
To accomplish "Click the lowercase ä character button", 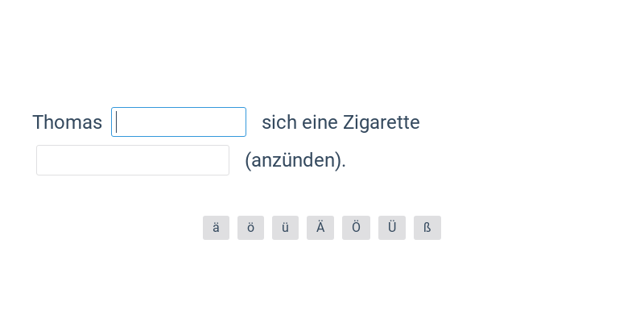I will [x=216, y=228].
